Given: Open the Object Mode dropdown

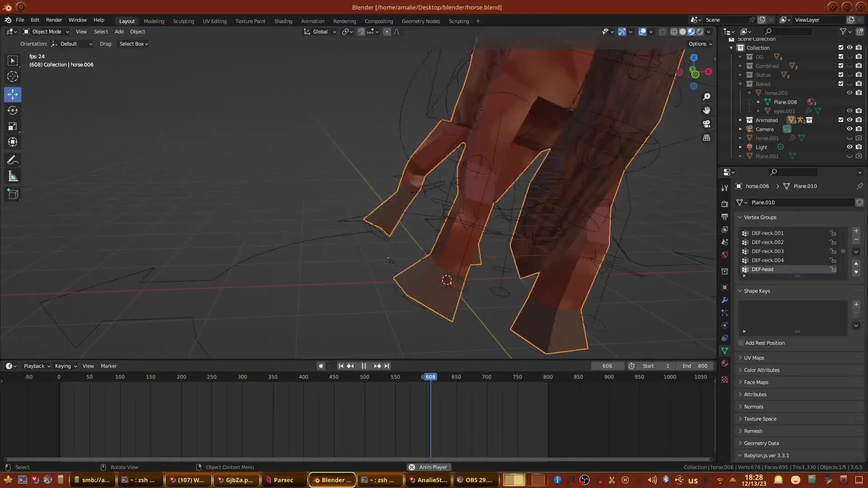Looking at the screenshot, I should tap(46, 32).
